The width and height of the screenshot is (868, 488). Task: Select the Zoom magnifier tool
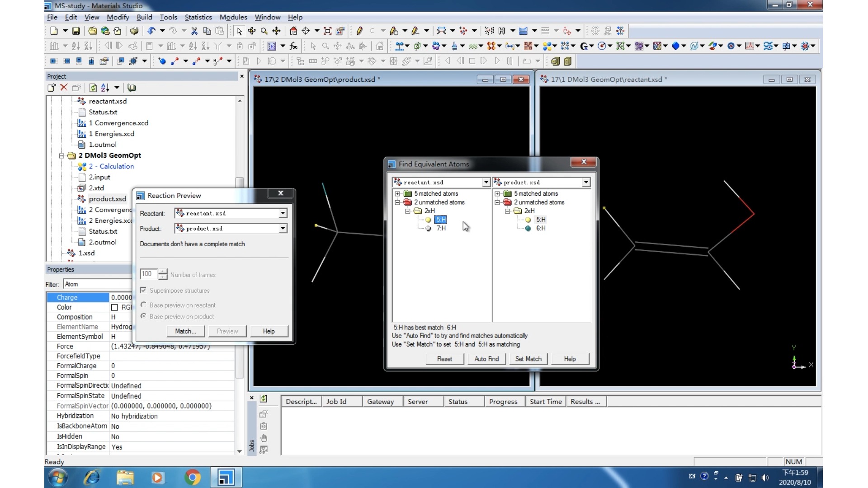click(x=264, y=31)
